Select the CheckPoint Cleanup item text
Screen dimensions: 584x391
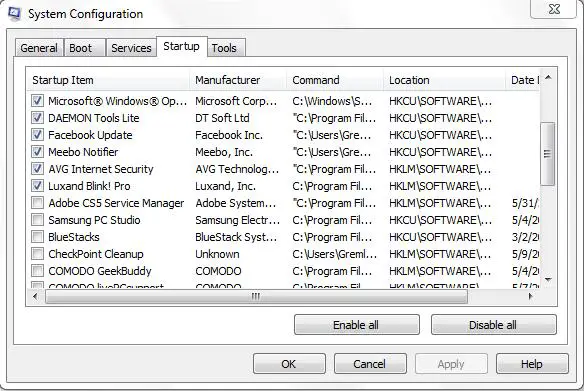(x=96, y=254)
